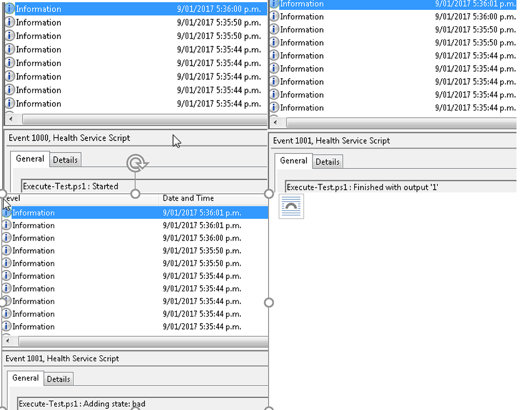This screenshot has width=532, height=410.
Task: Select the General tab in the bottom Event 1001 pane
Action: tap(25, 378)
